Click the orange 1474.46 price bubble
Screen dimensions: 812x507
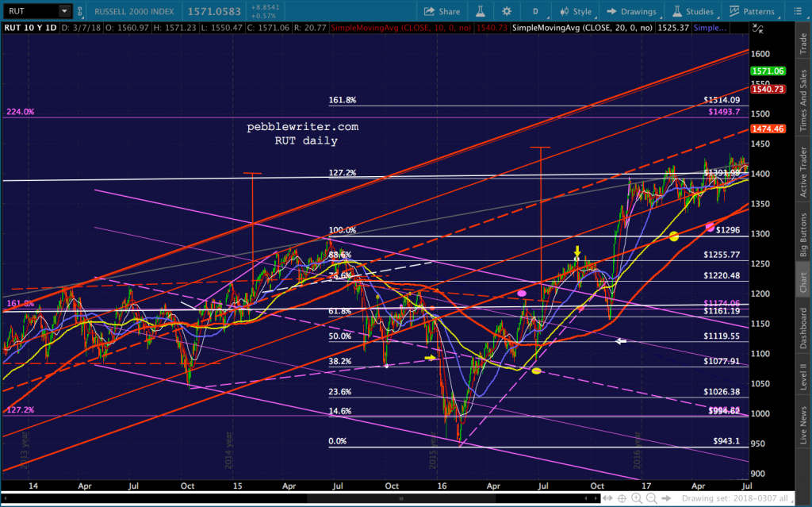768,129
